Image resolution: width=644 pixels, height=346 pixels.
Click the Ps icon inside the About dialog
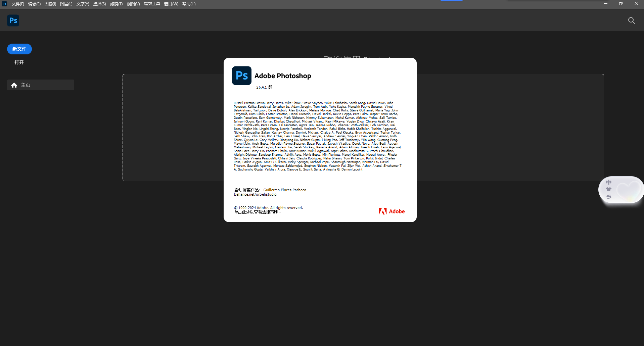coord(241,76)
